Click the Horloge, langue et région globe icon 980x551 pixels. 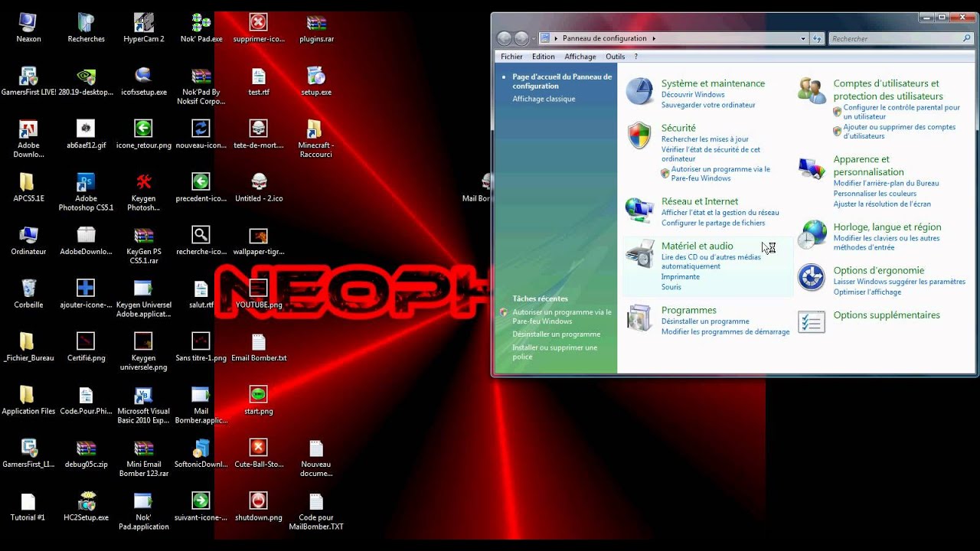coord(812,235)
